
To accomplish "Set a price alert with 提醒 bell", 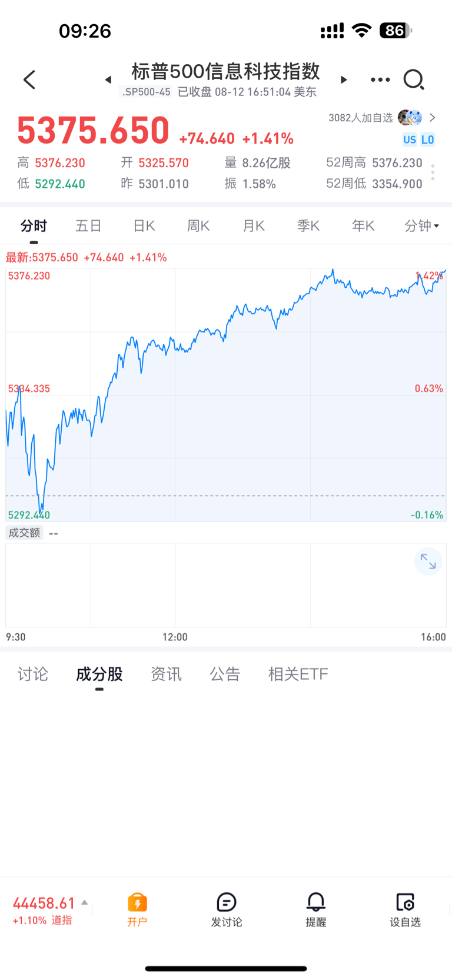I will (x=316, y=909).
